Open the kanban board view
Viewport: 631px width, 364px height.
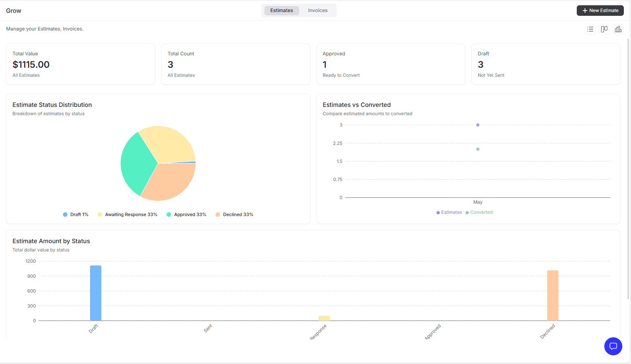point(604,29)
